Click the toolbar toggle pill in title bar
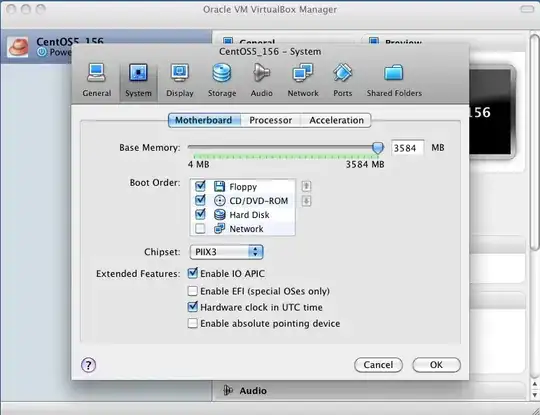This screenshot has width=540, height=415. point(527,9)
